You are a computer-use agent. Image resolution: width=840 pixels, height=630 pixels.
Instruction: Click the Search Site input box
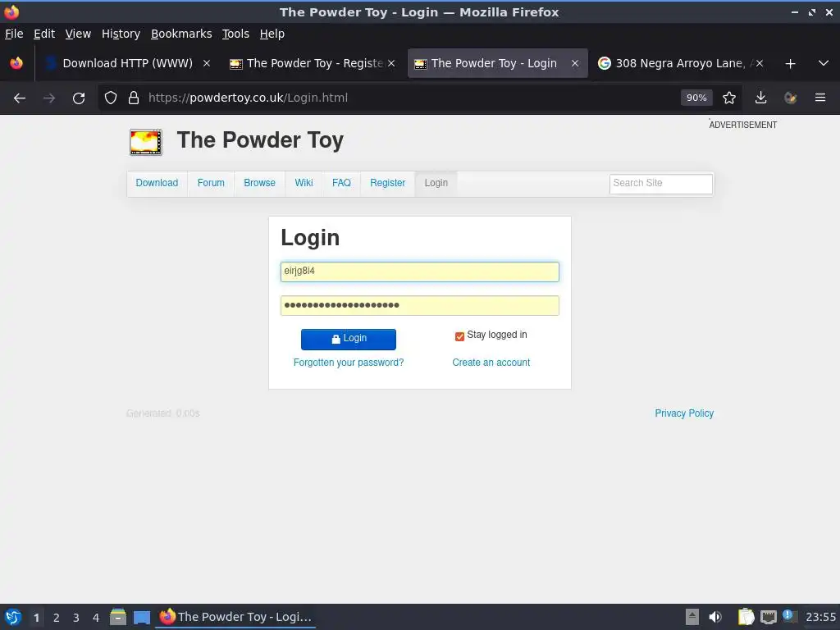(661, 184)
